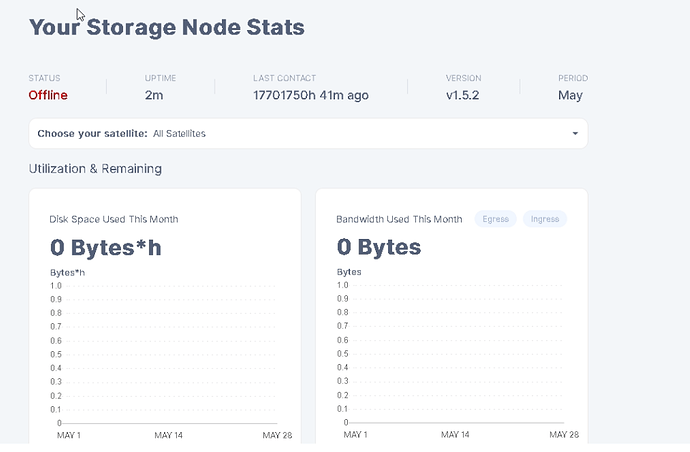Click Disk Space Used This Month label

click(x=114, y=219)
